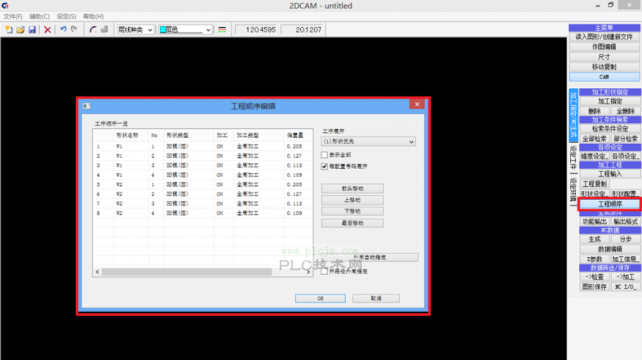The width and height of the screenshot is (642, 360).
Task: Click the NC I/O button
Action: [625, 287]
